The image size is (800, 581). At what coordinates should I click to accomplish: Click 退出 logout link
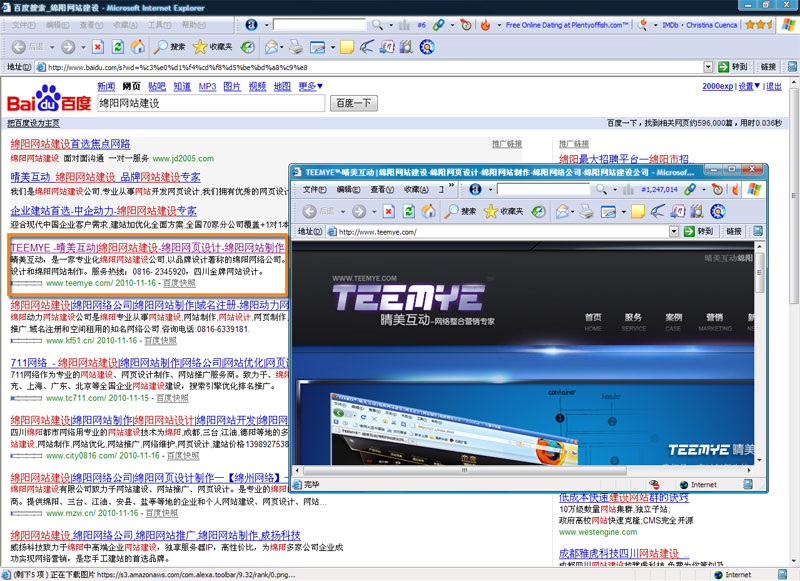pyautogui.click(x=774, y=86)
